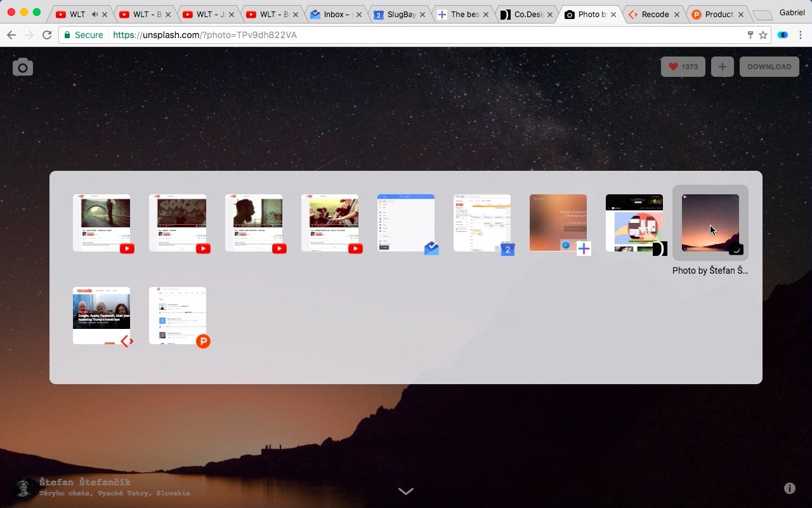Open Chrome's three-dot menu

click(x=801, y=35)
